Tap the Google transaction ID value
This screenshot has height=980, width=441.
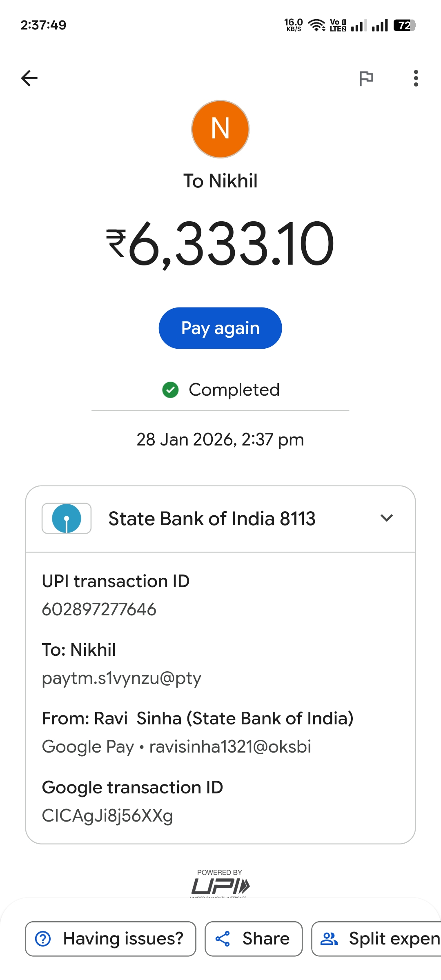pos(107,815)
